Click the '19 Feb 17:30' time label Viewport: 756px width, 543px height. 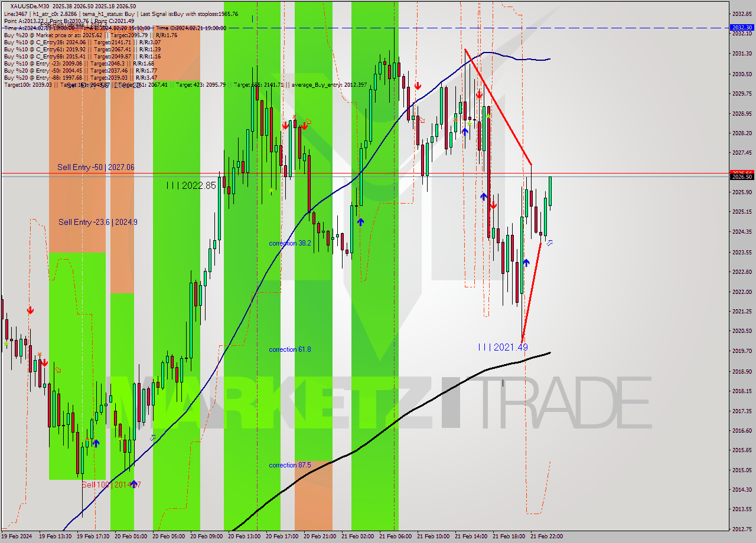coord(93,537)
